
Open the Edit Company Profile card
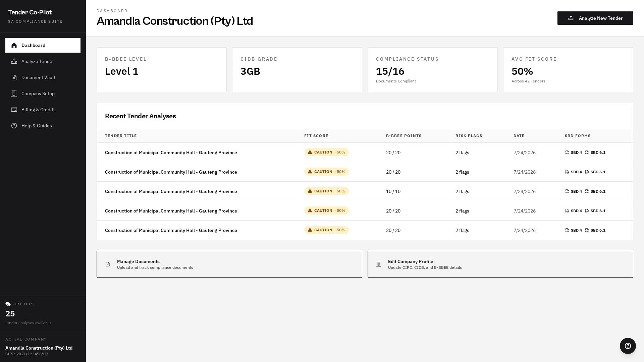(500, 264)
